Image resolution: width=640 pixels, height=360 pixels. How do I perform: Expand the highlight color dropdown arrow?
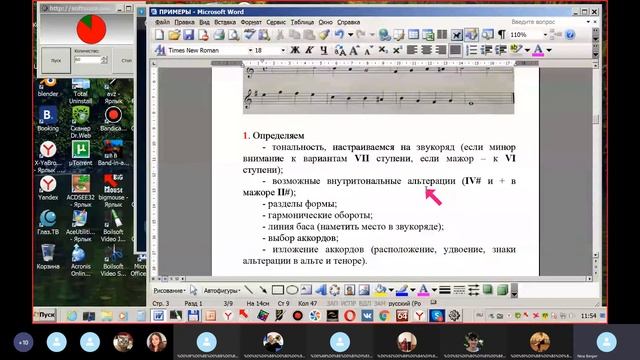(x=527, y=50)
